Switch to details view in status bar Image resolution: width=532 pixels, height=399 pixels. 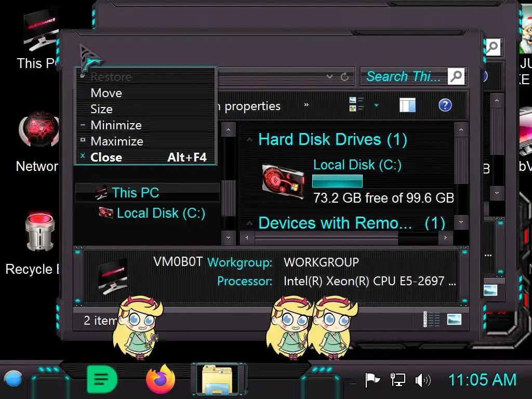coord(432,320)
